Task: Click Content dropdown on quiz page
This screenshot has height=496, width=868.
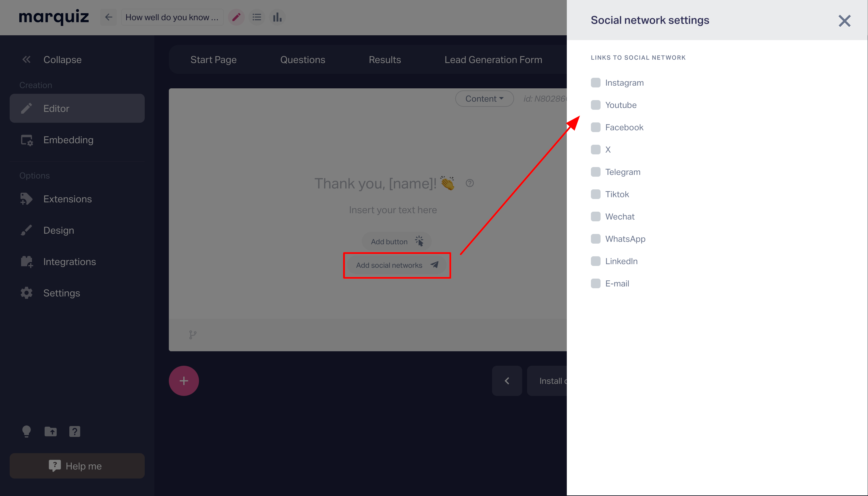Action: 484,98
